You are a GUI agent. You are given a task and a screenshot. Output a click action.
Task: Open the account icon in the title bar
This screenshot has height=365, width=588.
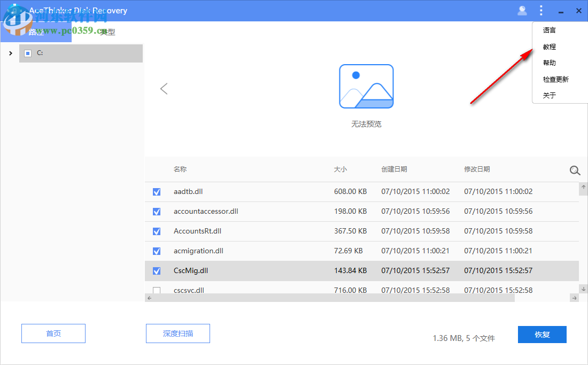[x=522, y=10]
